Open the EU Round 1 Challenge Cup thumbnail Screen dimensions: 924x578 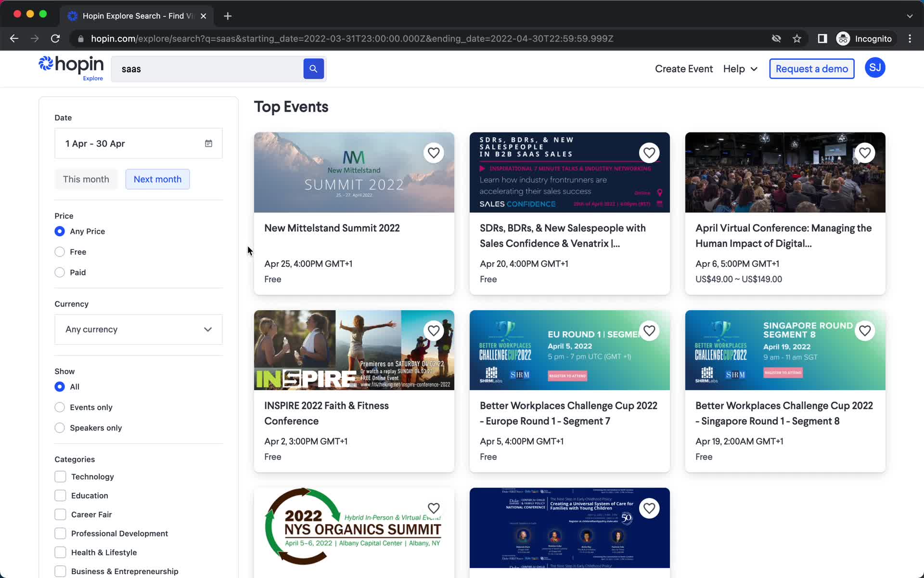pyautogui.click(x=569, y=350)
